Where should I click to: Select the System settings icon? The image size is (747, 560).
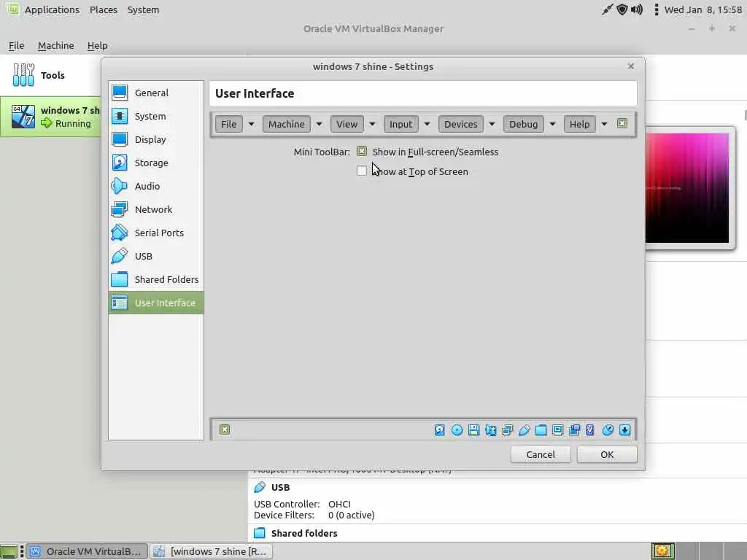(120, 116)
